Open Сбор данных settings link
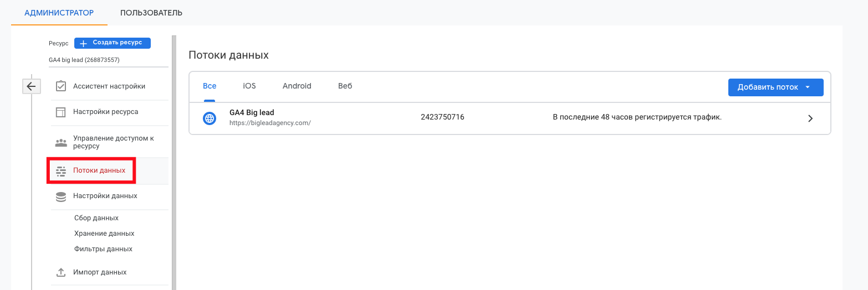The image size is (868, 290). tap(96, 218)
